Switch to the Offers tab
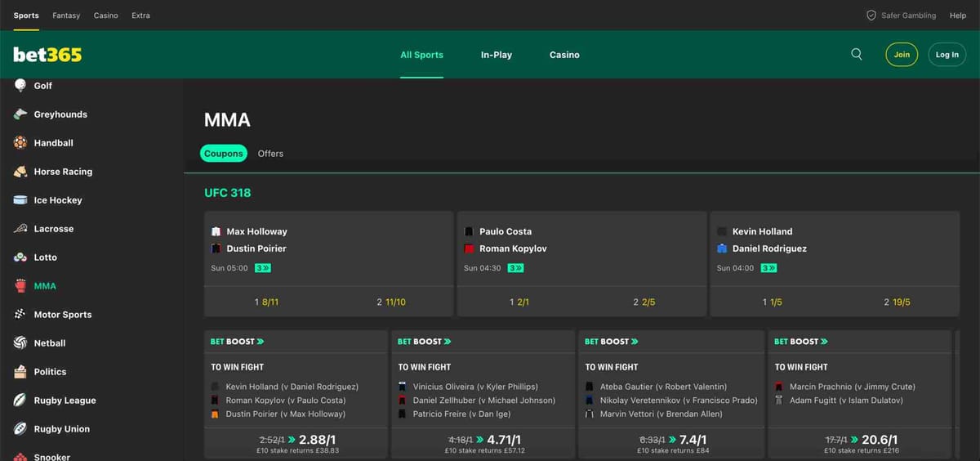 (x=270, y=153)
